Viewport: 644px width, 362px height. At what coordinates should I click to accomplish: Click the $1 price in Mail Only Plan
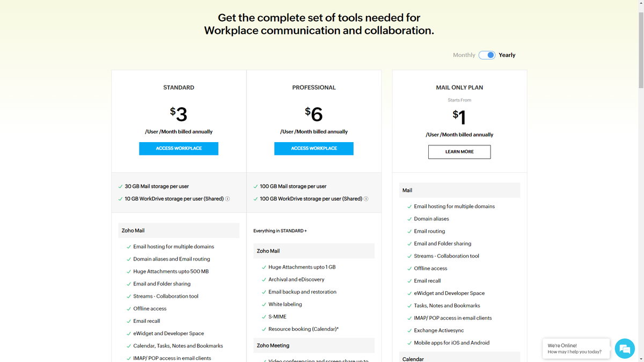coord(459,116)
